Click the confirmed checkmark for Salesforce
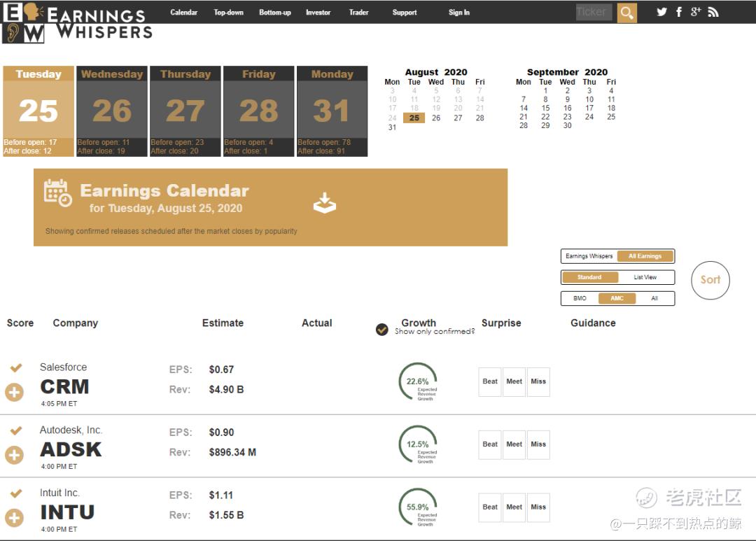 pos(16,367)
